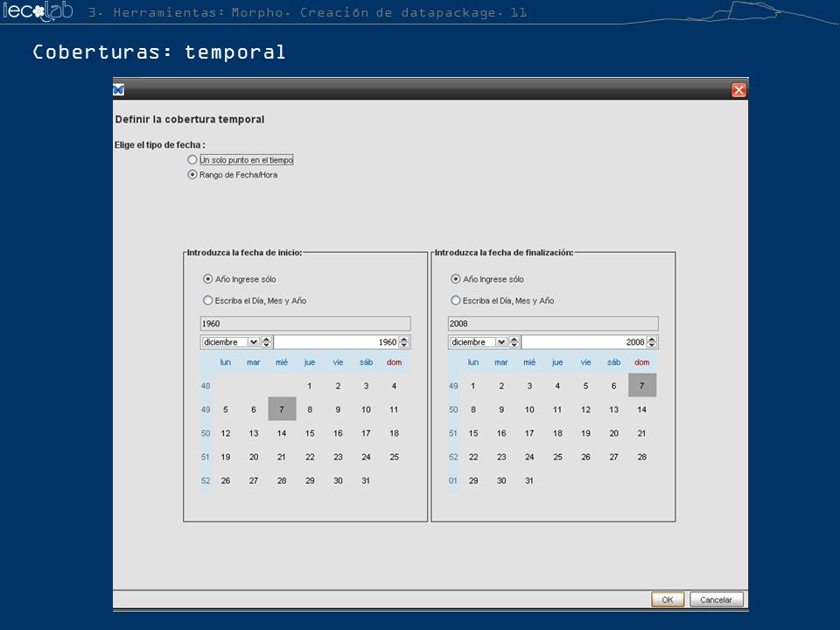
Task: Pick day 24 in the 2008 end calendar
Action: 529,457
